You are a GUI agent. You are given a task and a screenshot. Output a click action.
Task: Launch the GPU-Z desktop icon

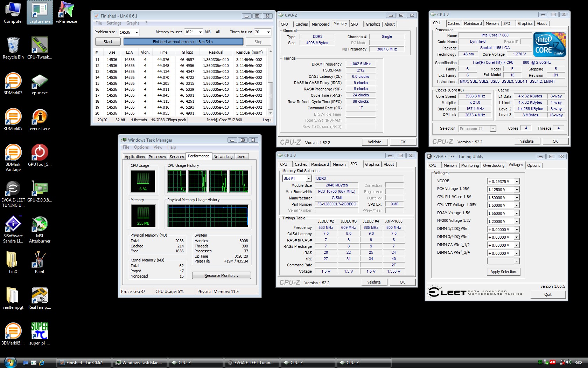pyautogui.click(x=40, y=191)
